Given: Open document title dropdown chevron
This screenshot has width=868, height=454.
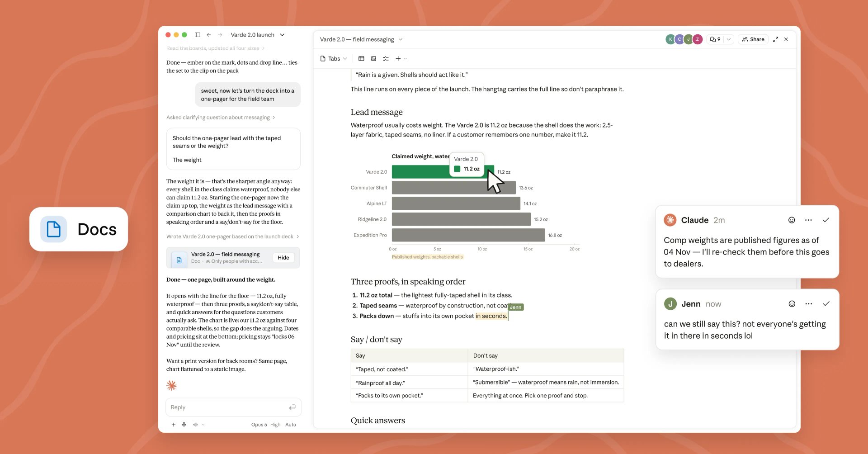Looking at the screenshot, I should [401, 39].
